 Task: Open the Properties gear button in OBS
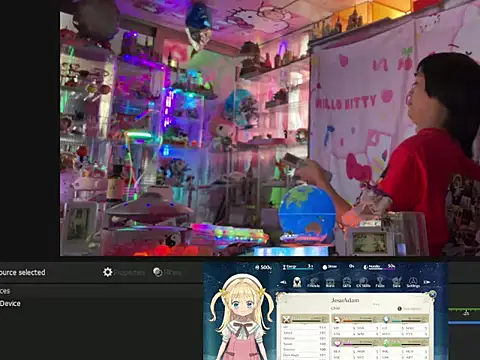pyautogui.click(x=124, y=272)
